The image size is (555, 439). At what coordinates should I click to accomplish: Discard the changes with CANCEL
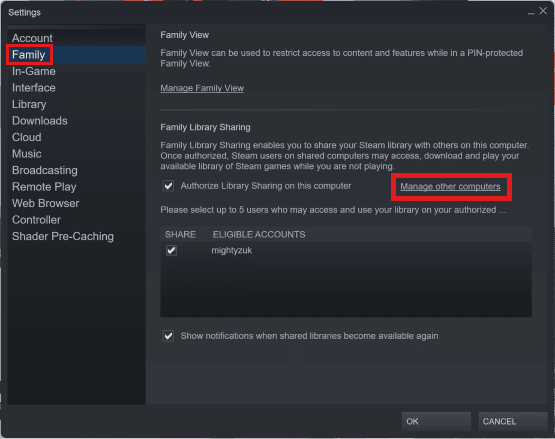[513, 421]
